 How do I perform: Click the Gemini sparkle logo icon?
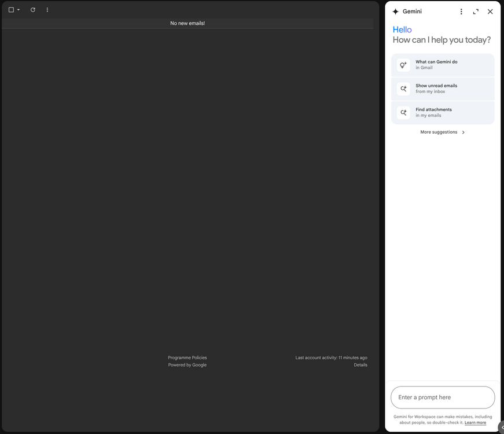click(396, 12)
